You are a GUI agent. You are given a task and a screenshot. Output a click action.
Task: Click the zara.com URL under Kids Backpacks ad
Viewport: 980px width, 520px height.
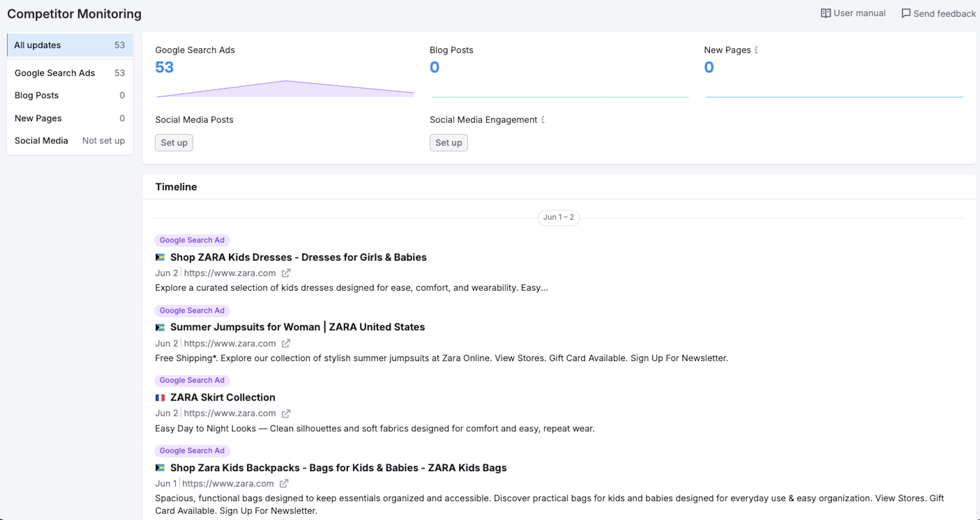coord(228,483)
